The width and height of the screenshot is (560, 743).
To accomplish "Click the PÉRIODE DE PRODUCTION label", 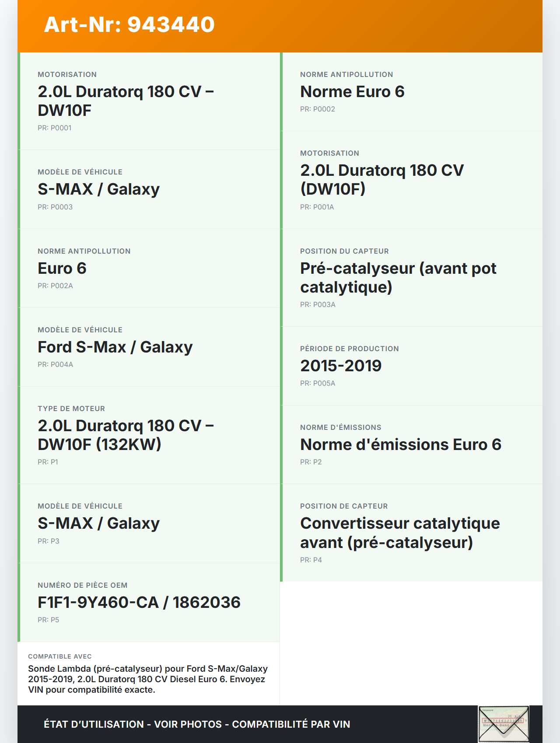I will 349,349.
